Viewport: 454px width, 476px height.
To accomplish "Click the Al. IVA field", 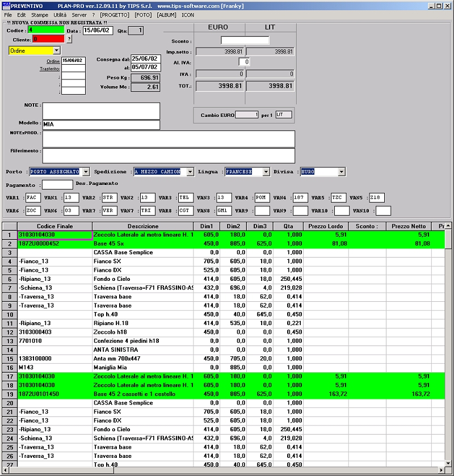I will click(244, 62).
